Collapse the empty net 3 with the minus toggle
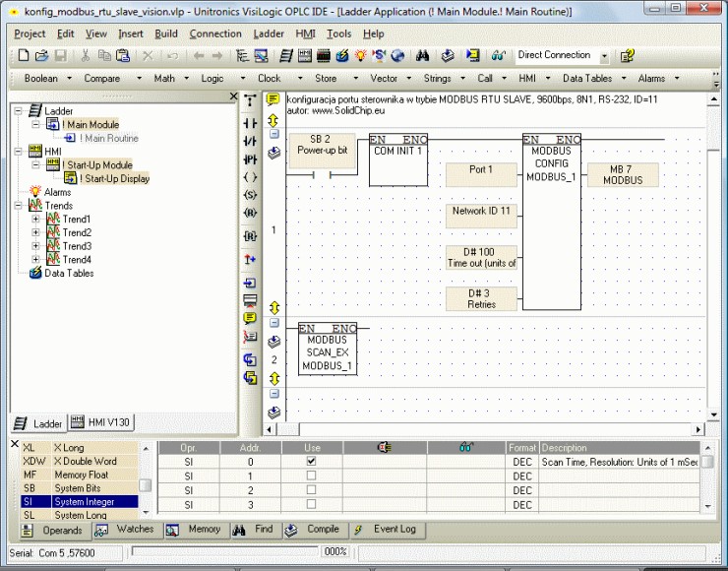728x571 pixels. (274, 394)
